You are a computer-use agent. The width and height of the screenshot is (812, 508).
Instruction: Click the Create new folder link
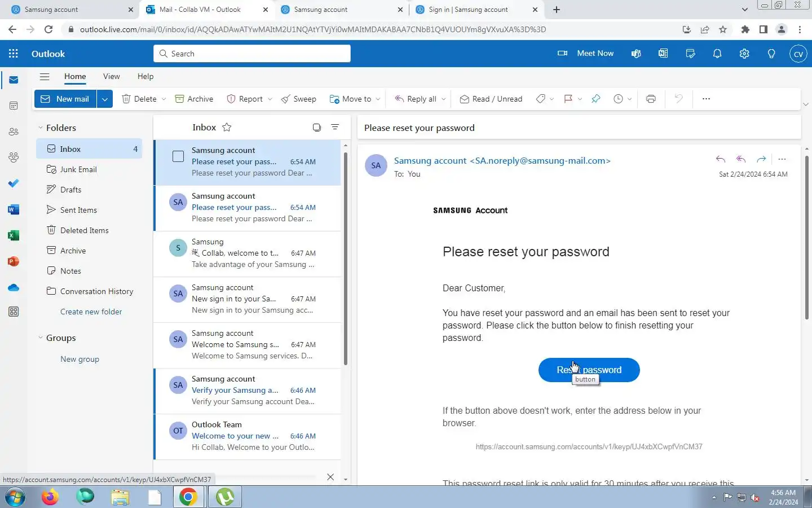tap(91, 312)
